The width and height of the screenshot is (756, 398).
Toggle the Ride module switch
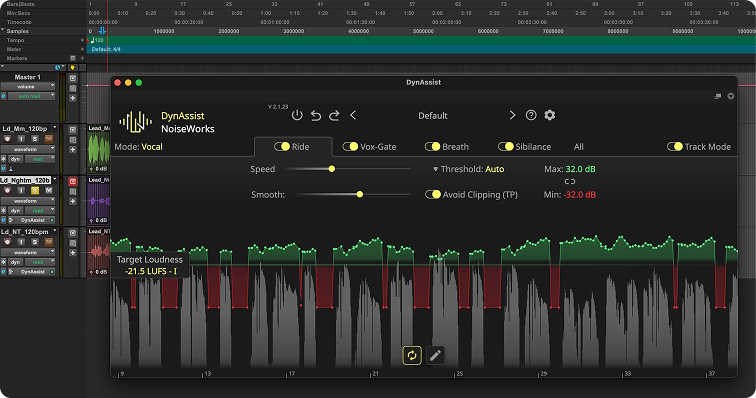282,147
